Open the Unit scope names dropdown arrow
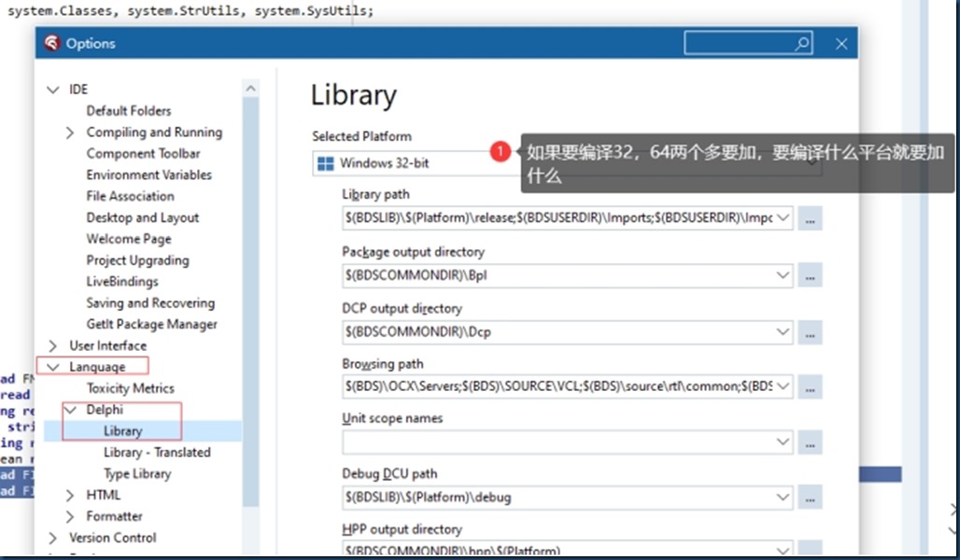The image size is (960, 560). tap(784, 441)
